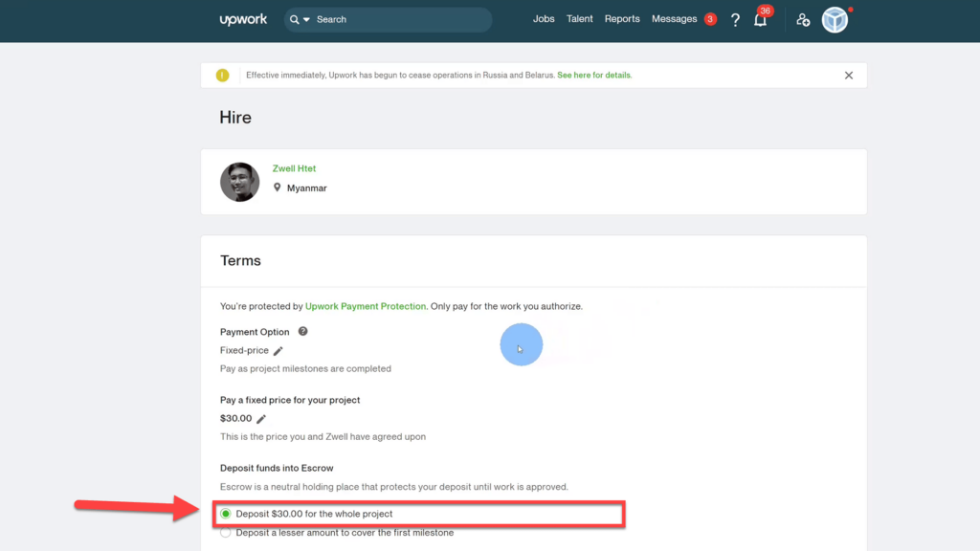Click the '$30.00' price value

(x=235, y=419)
